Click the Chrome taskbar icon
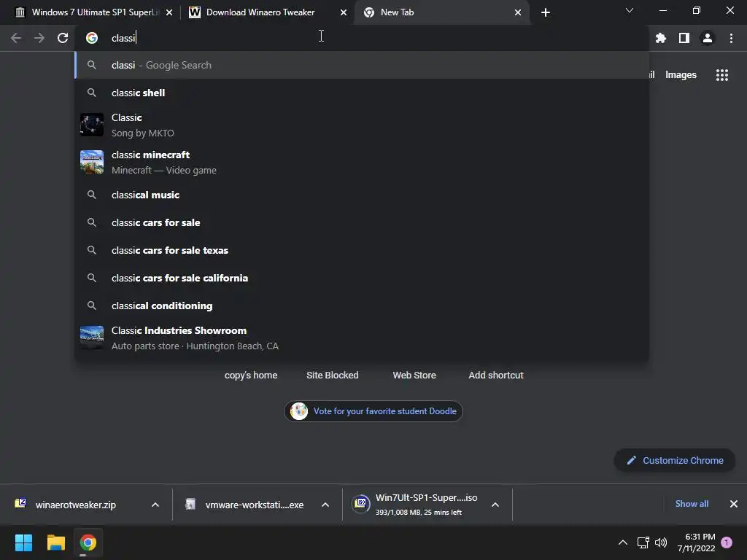 pos(88,542)
